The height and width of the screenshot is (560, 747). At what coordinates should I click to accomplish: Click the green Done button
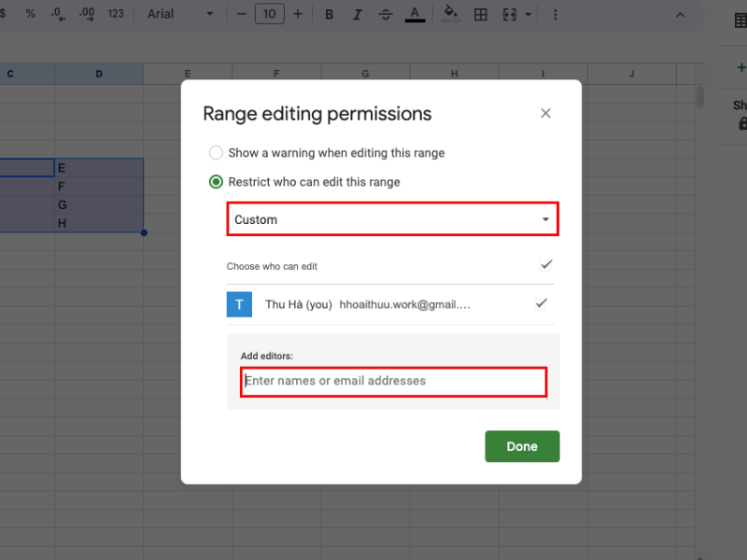(522, 446)
